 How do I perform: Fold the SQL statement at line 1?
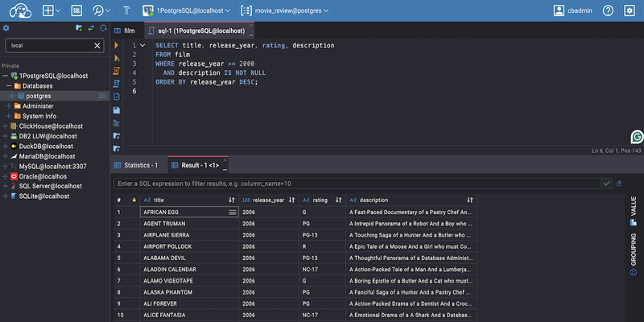[x=142, y=45]
